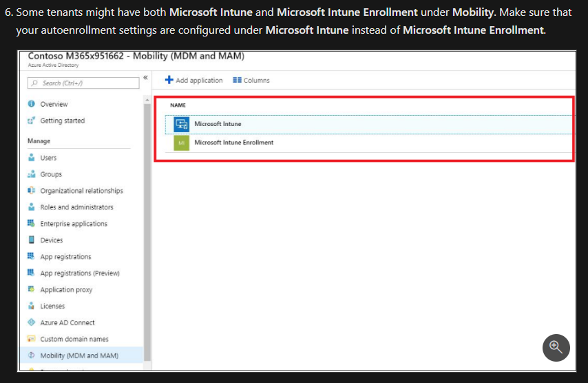Viewport: 588px width, 383px height.
Task: Click the sidebar vertical scrollbar
Action: coord(147,233)
